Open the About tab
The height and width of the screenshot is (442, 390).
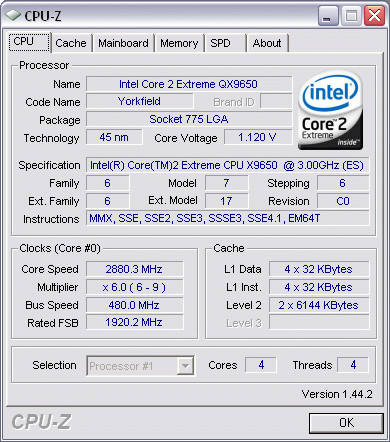267,43
